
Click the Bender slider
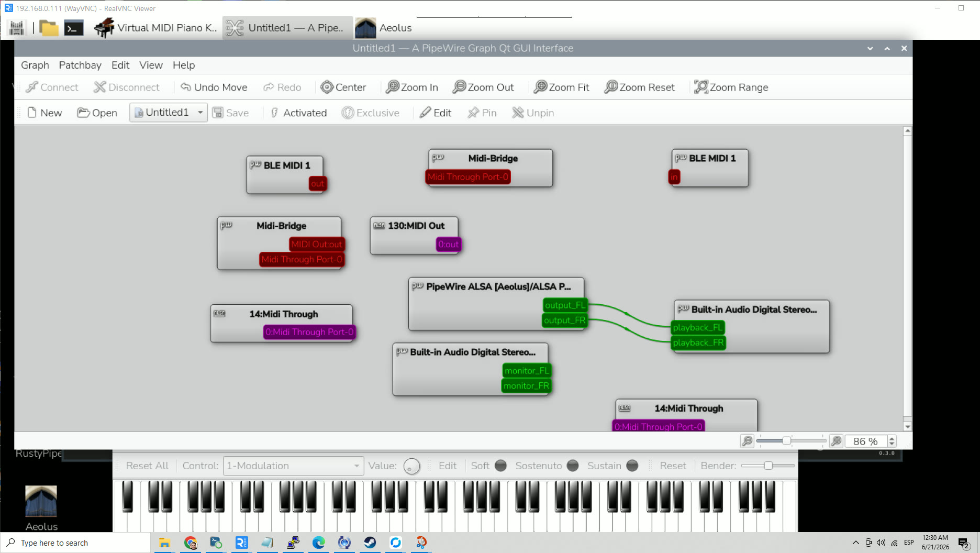pyautogui.click(x=768, y=466)
